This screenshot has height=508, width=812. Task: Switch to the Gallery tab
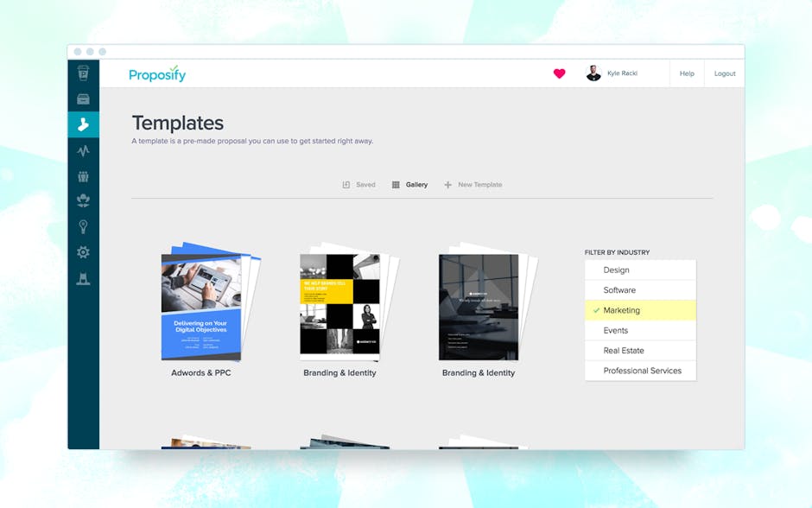click(x=409, y=184)
